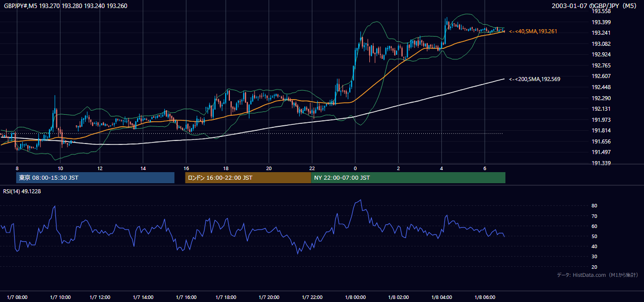Click the bottom time label 1/7 22:00
The image size is (644, 302).
pos(312,297)
